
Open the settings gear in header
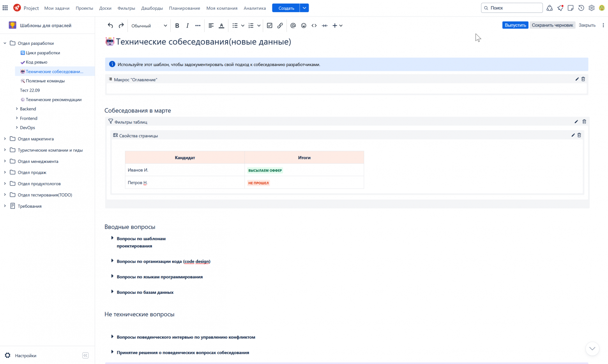(591, 8)
